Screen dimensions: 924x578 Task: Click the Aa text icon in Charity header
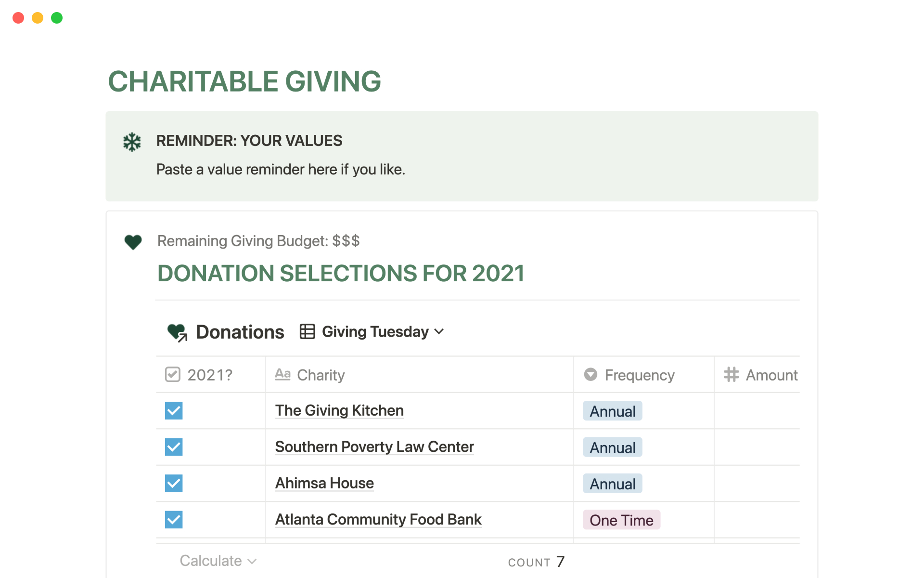(x=282, y=375)
